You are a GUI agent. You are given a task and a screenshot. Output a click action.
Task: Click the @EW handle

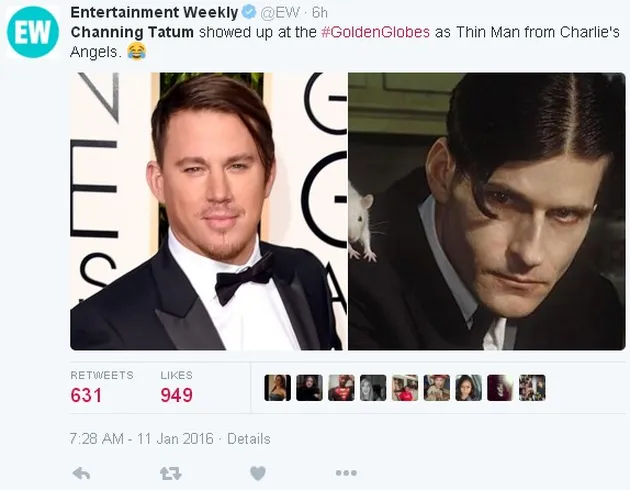click(280, 13)
